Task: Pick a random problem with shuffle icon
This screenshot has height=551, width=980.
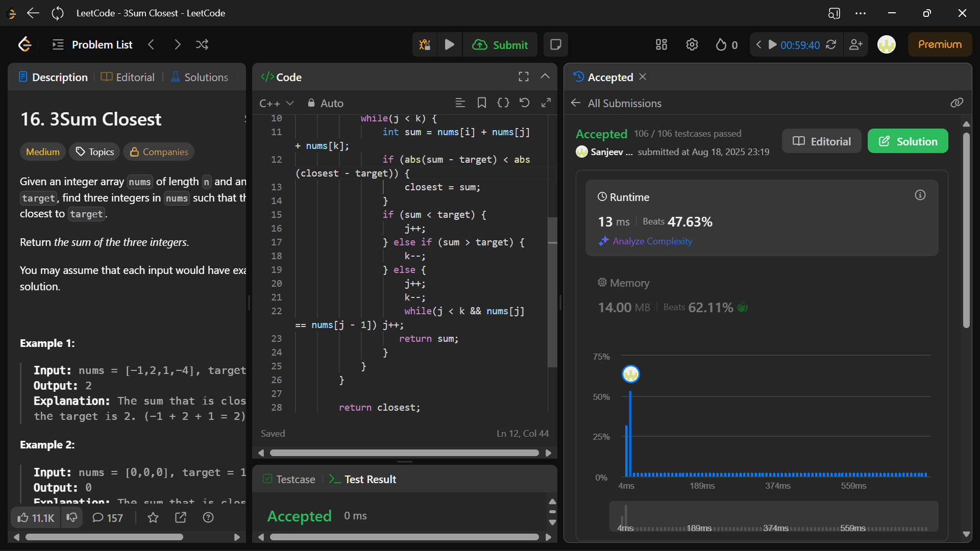Action: point(202,45)
